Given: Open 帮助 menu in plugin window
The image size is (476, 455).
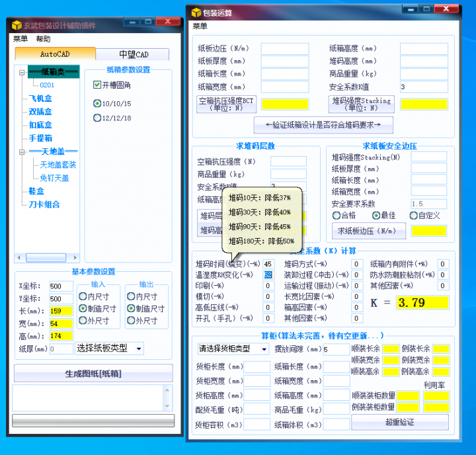Looking at the screenshot, I should point(43,39).
